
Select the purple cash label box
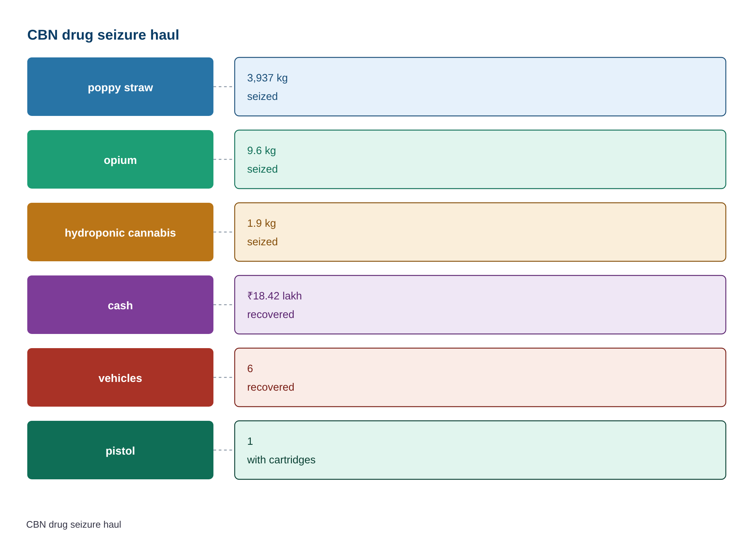120,305
